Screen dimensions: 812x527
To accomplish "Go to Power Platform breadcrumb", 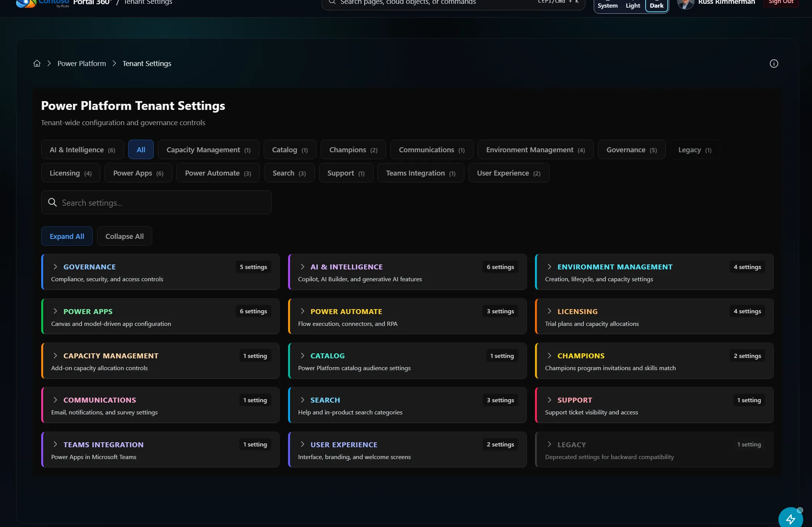I will point(82,63).
